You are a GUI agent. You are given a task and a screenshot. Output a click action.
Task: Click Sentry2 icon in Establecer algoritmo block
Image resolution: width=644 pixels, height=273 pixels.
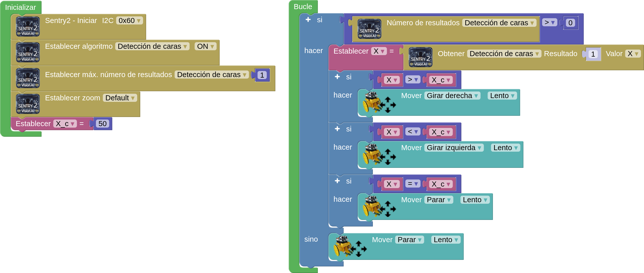pyautogui.click(x=28, y=52)
